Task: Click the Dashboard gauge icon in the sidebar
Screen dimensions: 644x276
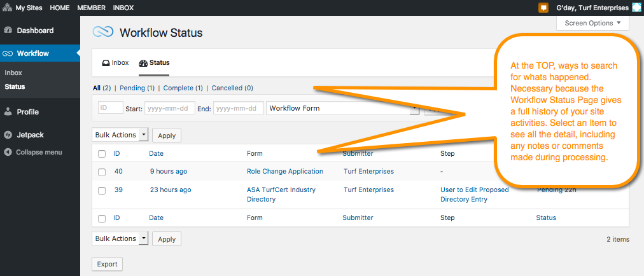Action: coord(8,31)
